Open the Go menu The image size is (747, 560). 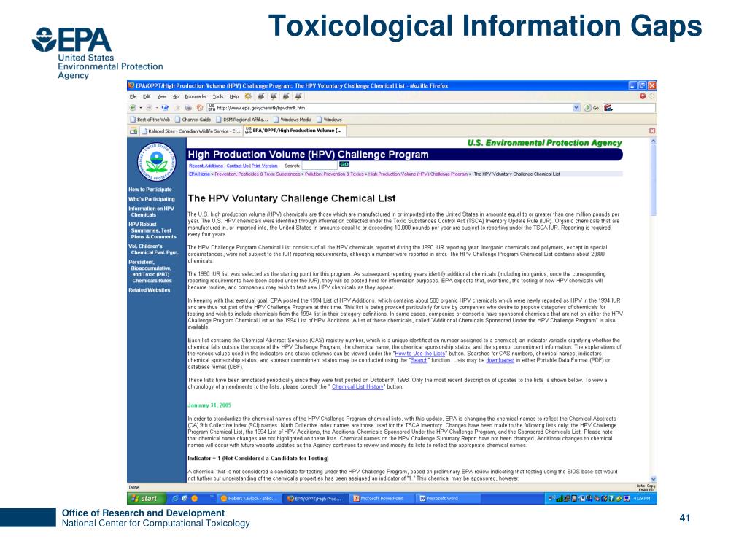coord(175,97)
